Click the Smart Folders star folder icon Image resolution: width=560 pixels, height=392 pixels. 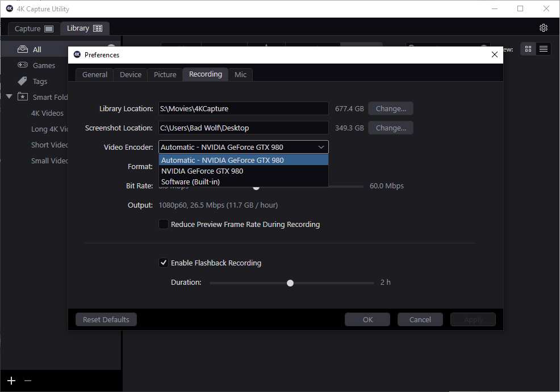[x=23, y=96]
